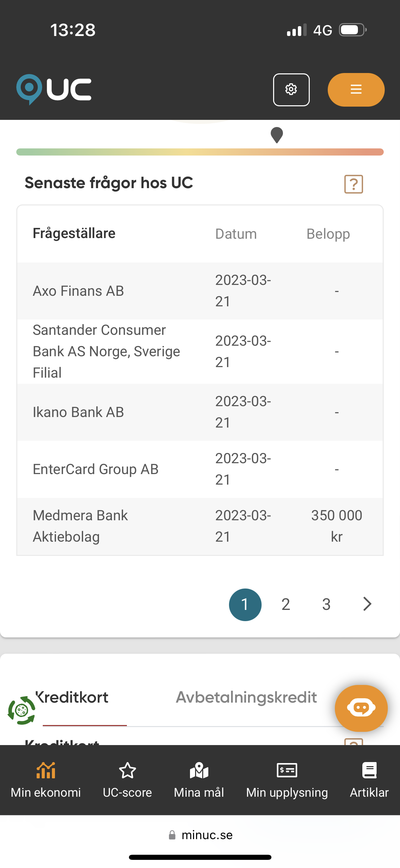Select page 1 in the pagination
The image size is (400, 868).
(245, 604)
